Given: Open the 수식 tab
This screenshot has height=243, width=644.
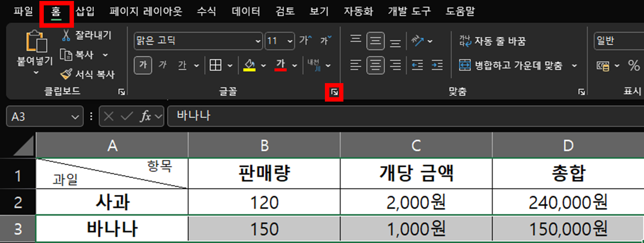Looking at the screenshot, I should pos(206,11).
